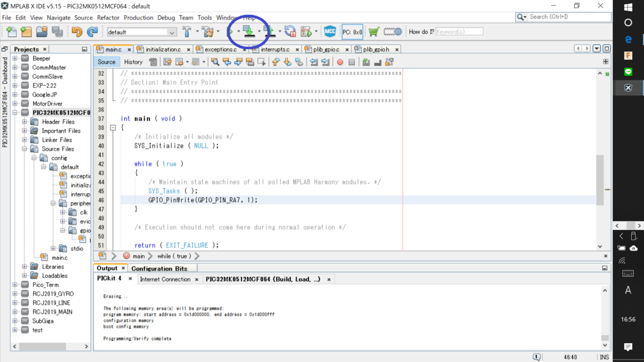
Task: Minimize the Projects panel
Action: (84, 49)
